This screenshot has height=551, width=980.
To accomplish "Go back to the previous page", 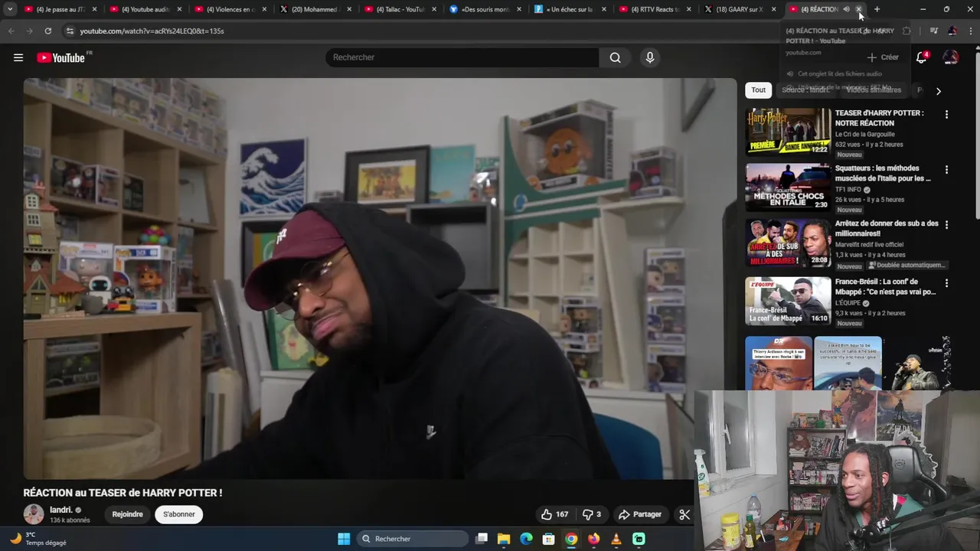I will pos(11,31).
